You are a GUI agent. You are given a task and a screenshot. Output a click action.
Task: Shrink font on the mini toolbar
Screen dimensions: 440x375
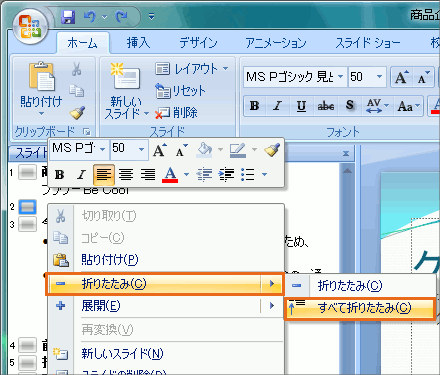(182, 151)
